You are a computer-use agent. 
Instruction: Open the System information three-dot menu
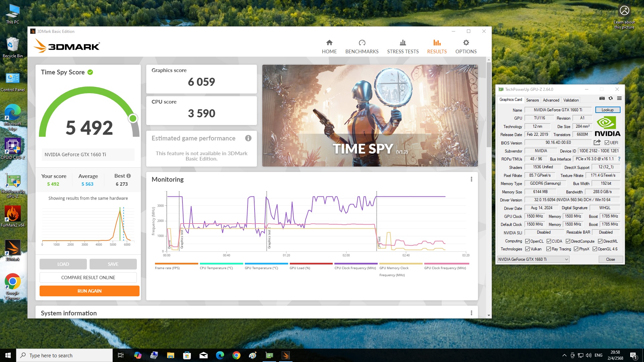pos(471,313)
